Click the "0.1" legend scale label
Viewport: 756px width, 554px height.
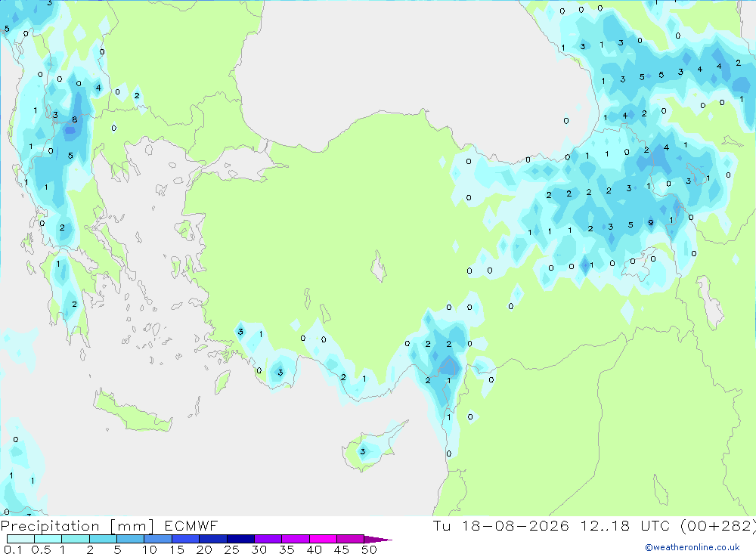[13, 549]
